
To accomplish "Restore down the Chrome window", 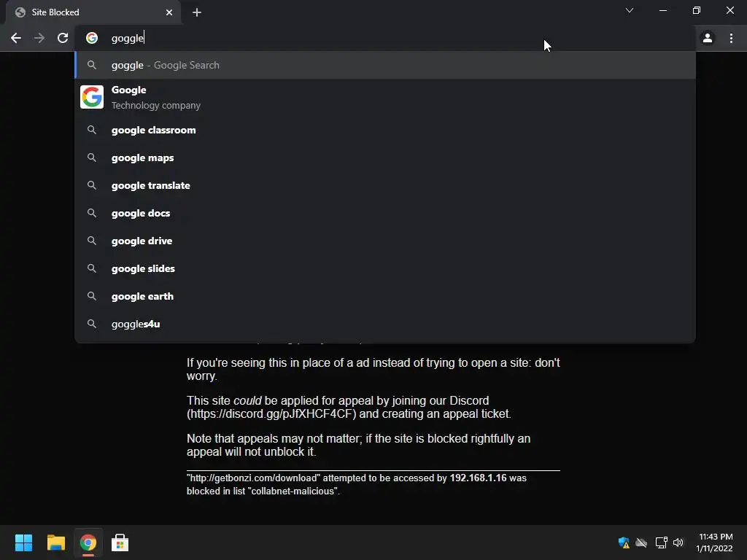I will (x=697, y=10).
